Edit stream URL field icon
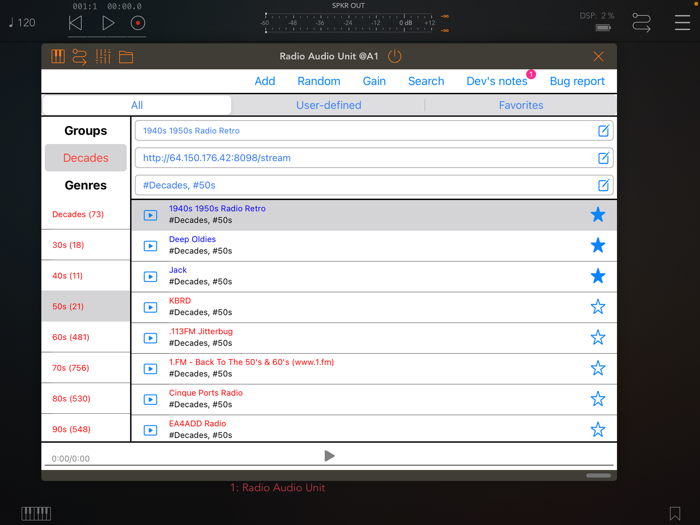 click(603, 158)
